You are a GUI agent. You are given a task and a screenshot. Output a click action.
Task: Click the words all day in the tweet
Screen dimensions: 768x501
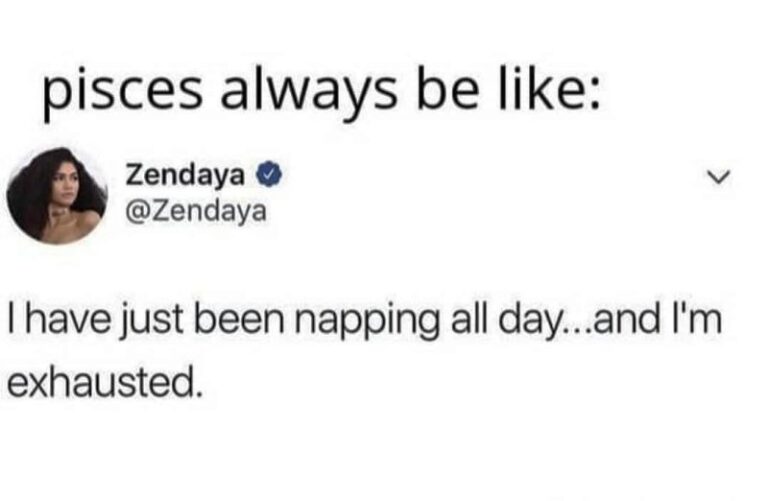point(505,322)
